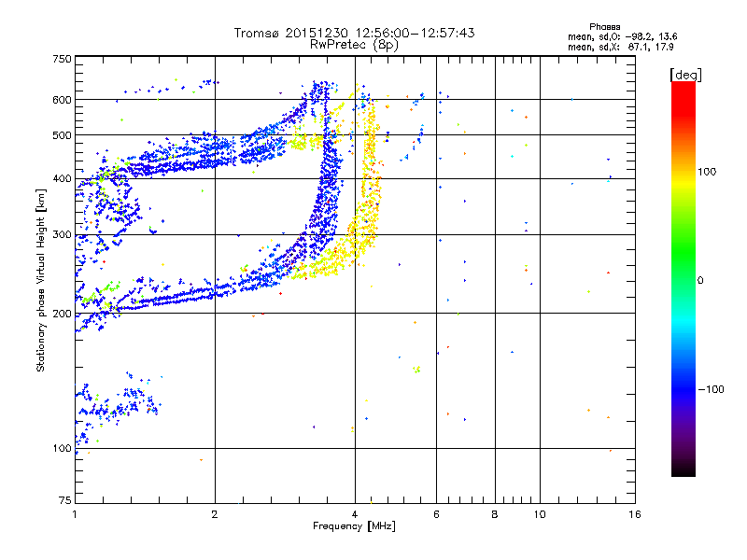This screenshot has width=747, height=560.
Task: Click the 'mean, sd,X: 87.1, 17.9' text
Action: pyautogui.click(x=620, y=47)
